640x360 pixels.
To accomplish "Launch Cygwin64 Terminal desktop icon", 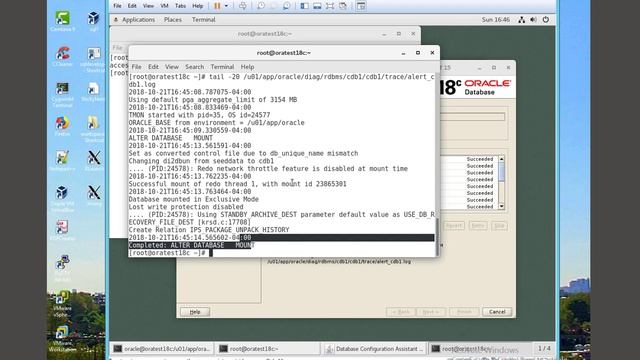I will click(x=62, y=94).
